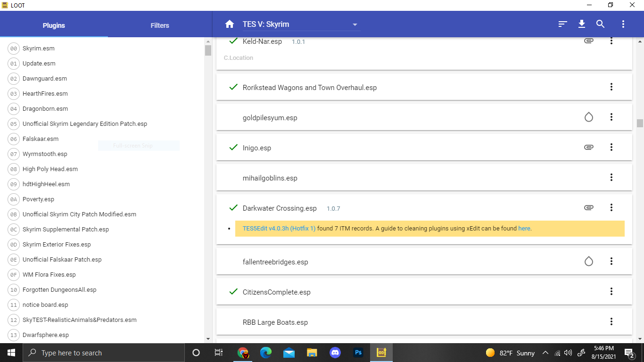Image resolution: width=644 pixels, height=362 pixels.
Task: Open the content search magnifier
Action: click(x=600, y=24)
